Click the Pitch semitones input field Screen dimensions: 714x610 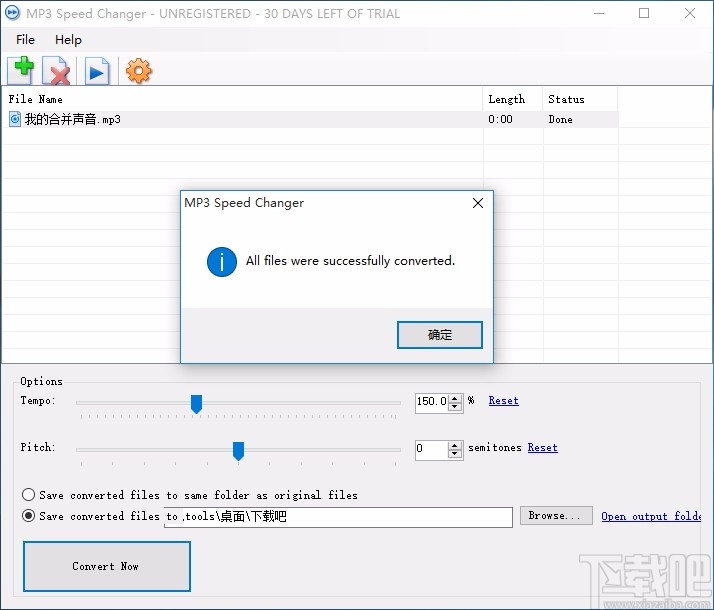(432, 449)
